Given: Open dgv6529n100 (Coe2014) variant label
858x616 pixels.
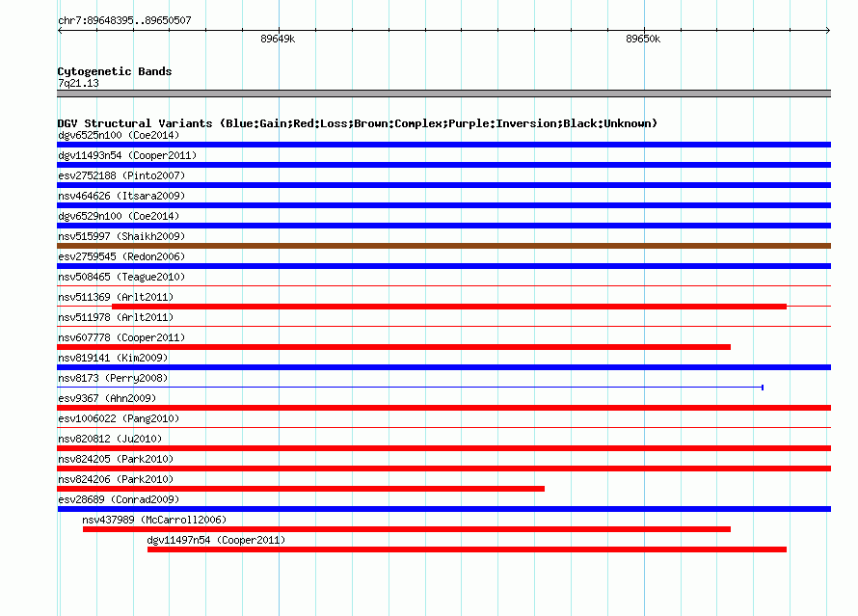Looking at the screenshot, I should coord(119,216).
